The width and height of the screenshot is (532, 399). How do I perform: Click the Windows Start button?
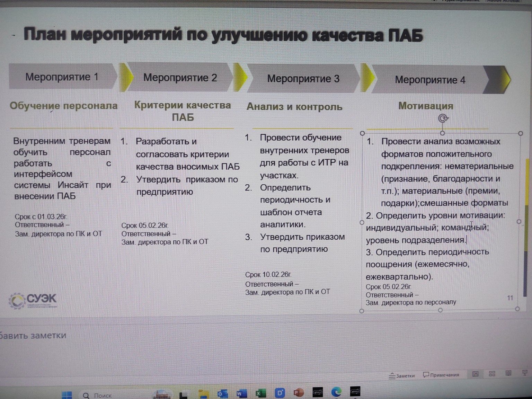[x=66, y=395]
